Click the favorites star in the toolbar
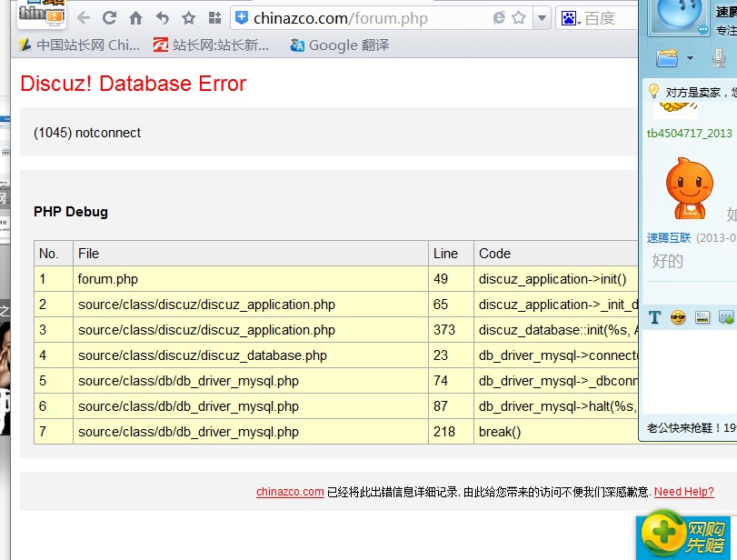The height and width of the screenshot is (560, 737). coord(189,18)
